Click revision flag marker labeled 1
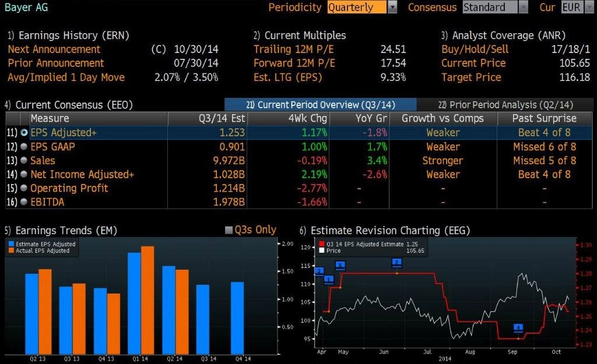Screen dimensions: 597x364 click(329, 280)
